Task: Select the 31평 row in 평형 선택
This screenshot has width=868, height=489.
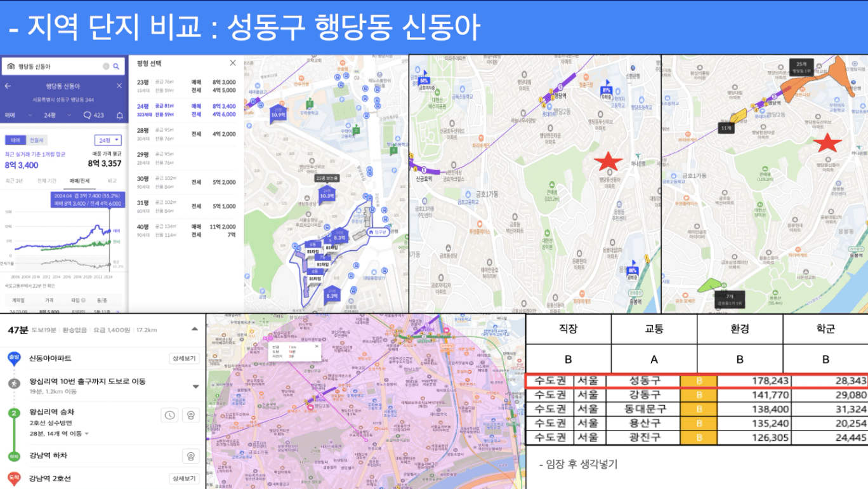Action: pos(187,206)
